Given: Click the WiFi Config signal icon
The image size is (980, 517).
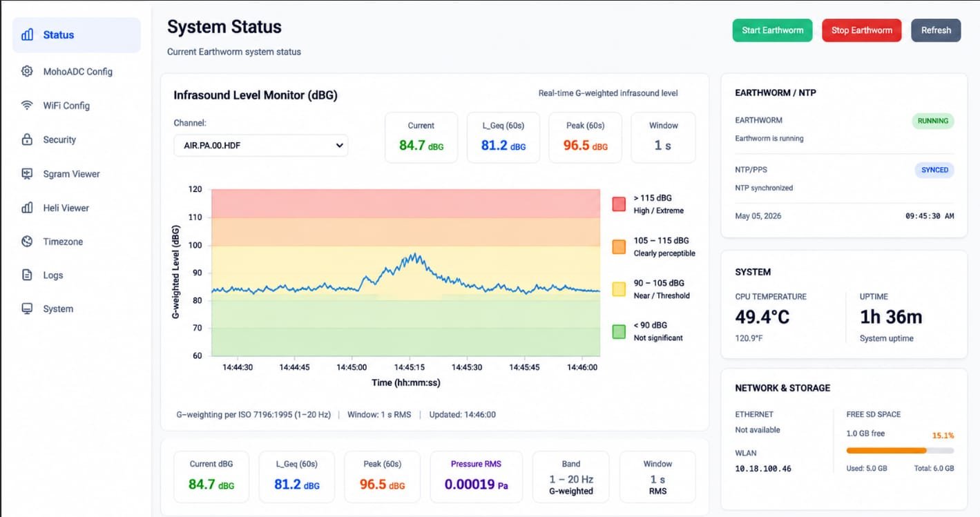Looking at the screenshot, I should point(27,106).
